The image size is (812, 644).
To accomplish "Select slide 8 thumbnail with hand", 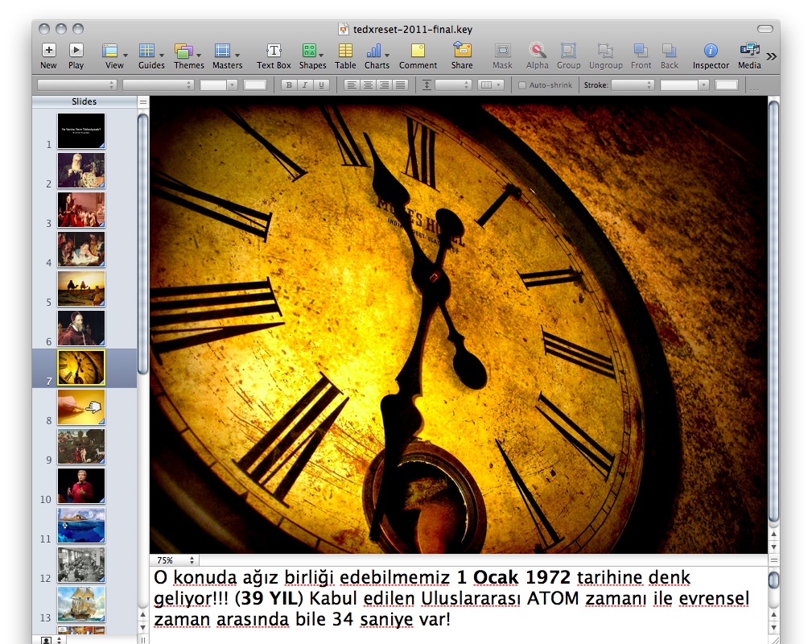I will click(81, 407).
